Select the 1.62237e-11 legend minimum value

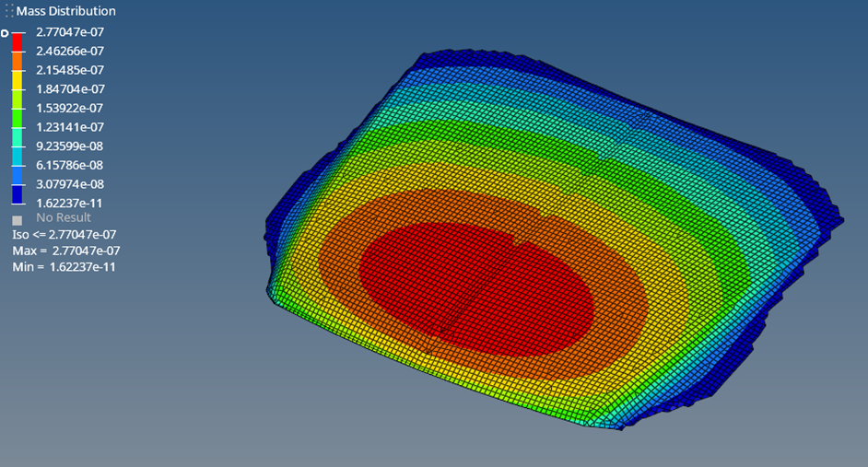69,203
